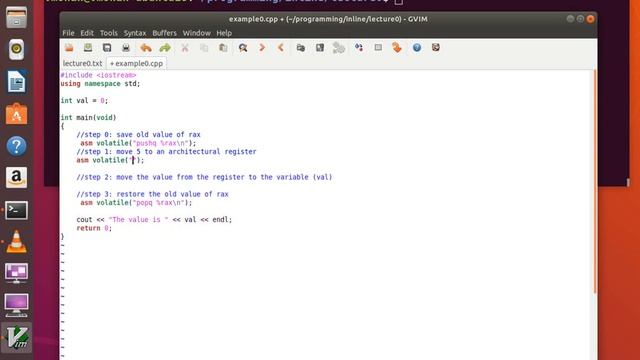Screen dimensions: 640x360
Task: Open the Syntax menu
Action: click(x=135, y=33)
